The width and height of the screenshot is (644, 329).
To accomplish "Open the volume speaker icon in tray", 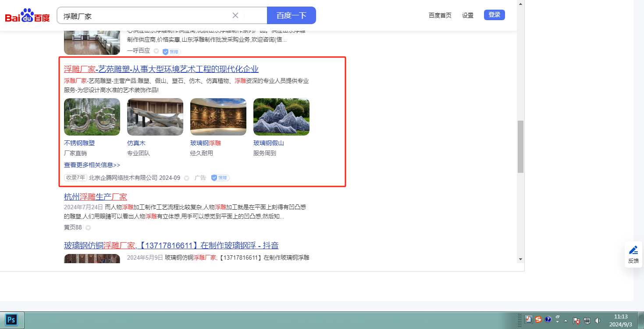I will click(597, 321).
